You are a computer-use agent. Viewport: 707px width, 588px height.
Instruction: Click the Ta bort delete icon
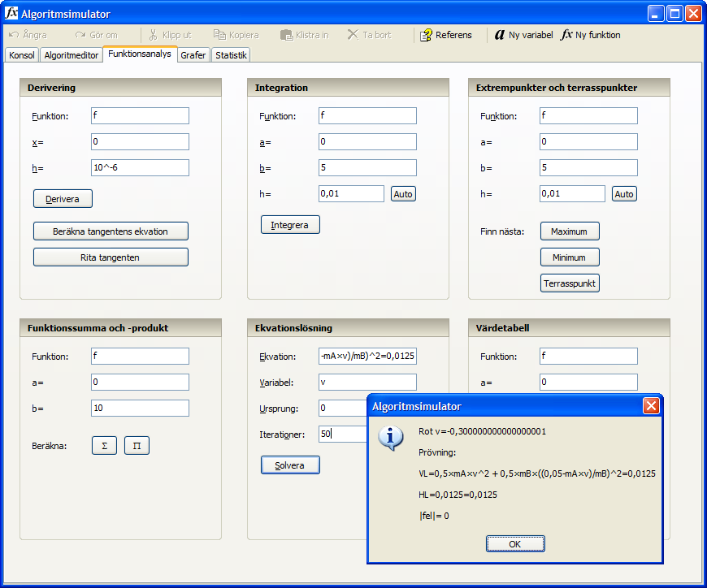pyautogui.click(x=353, y=35)
